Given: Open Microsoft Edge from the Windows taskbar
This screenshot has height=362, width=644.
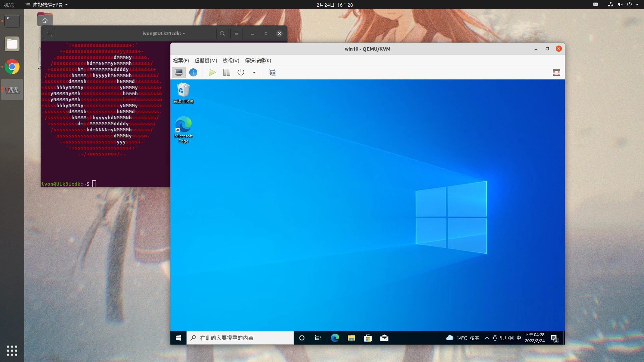Looking at the screenshot, I should point(335,338).
